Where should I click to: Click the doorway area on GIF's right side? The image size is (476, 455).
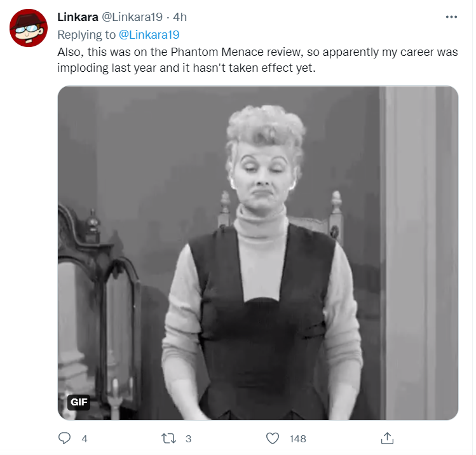pos(419,253)
